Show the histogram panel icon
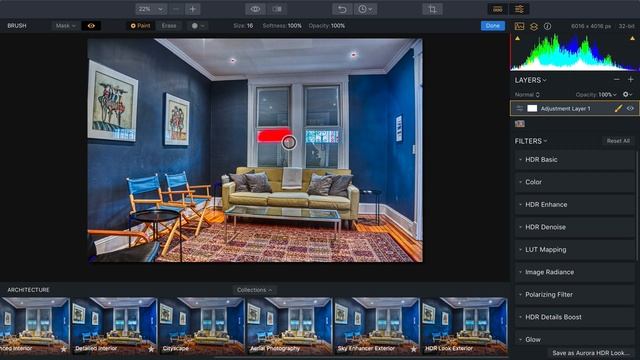This screenshot has width=640, height=360. tap(519, 27)
